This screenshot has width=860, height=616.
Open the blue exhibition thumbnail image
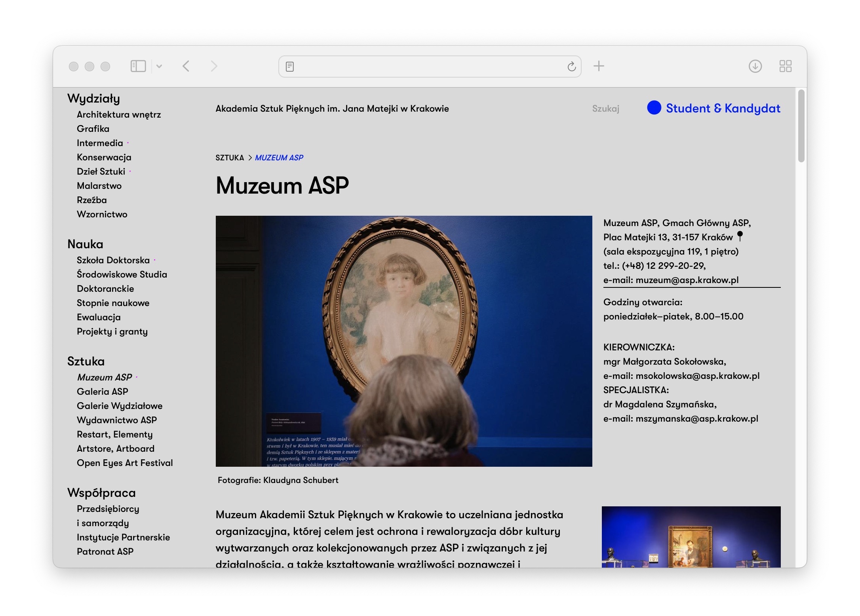(691, 536)
